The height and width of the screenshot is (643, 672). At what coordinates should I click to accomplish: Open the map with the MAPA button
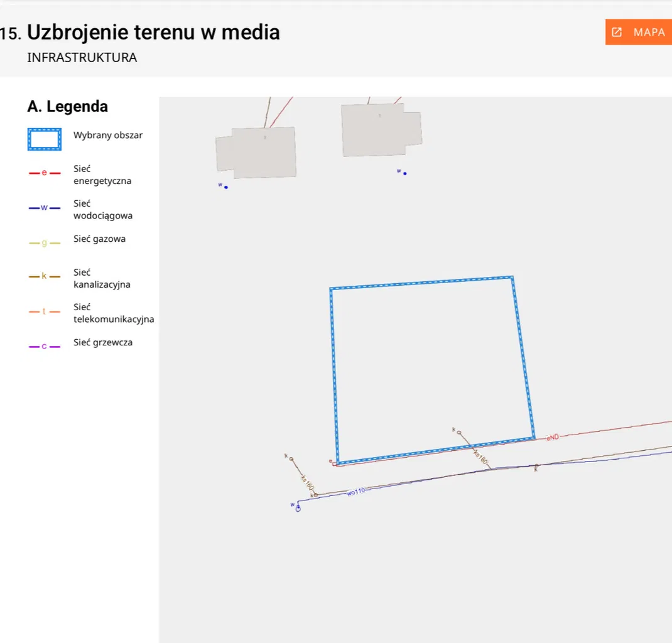point(639,32)
